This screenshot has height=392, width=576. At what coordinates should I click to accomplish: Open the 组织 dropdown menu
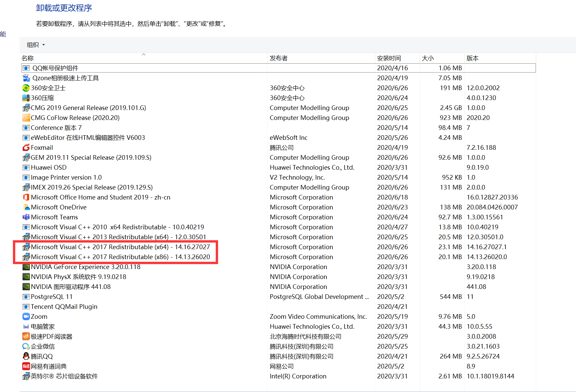point(35,45)
